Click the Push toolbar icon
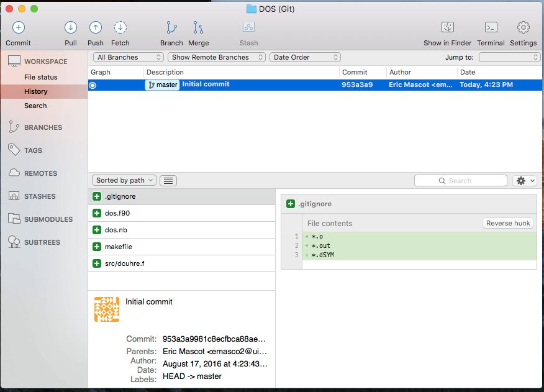The height and width of the screenshot is (392, 544). 96,27
